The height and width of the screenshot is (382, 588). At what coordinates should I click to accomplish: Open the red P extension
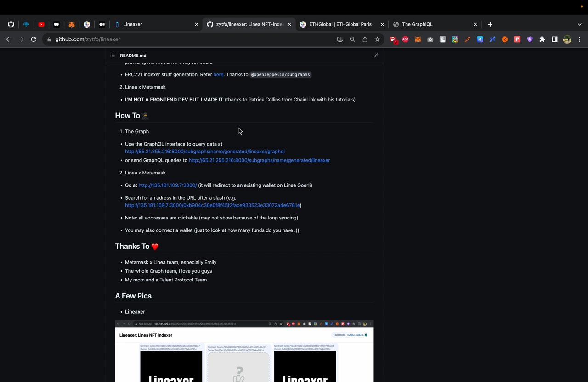point(517,39)
